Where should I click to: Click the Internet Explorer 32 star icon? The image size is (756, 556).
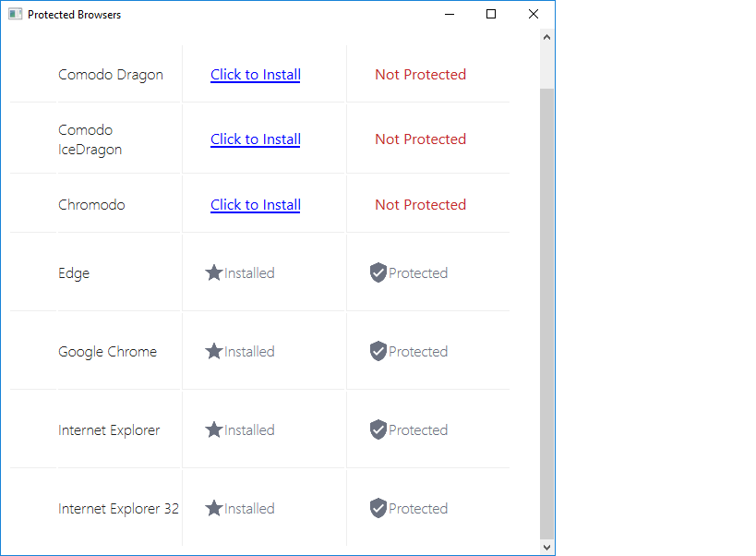tap(213, 509)
